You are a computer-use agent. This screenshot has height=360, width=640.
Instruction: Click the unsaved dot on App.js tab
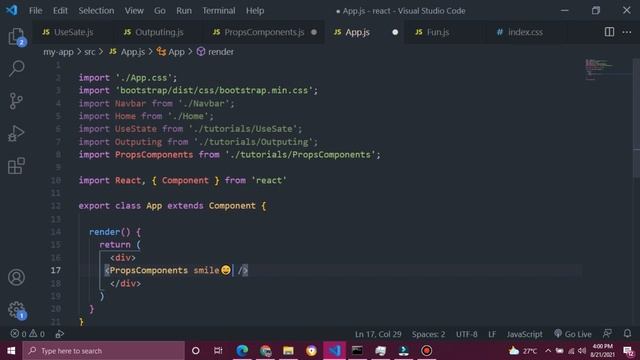tap(395, 32)
